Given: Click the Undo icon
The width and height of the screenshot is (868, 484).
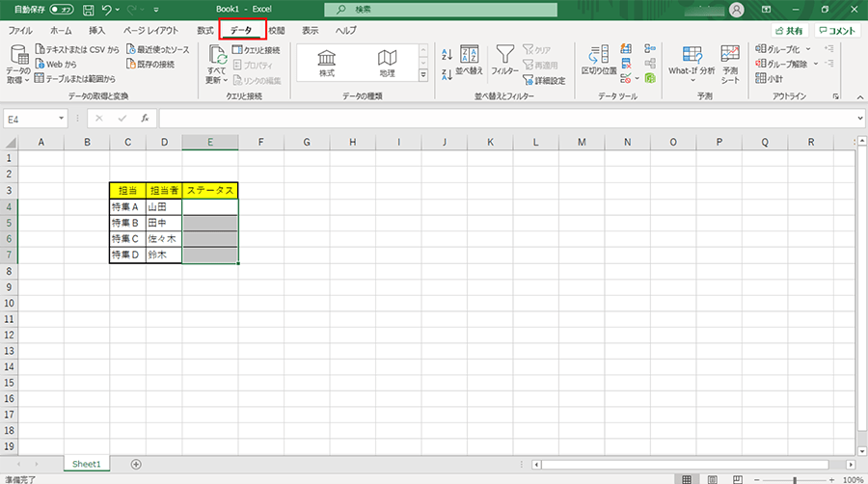Looking at the screenshot, I should 107,10.
